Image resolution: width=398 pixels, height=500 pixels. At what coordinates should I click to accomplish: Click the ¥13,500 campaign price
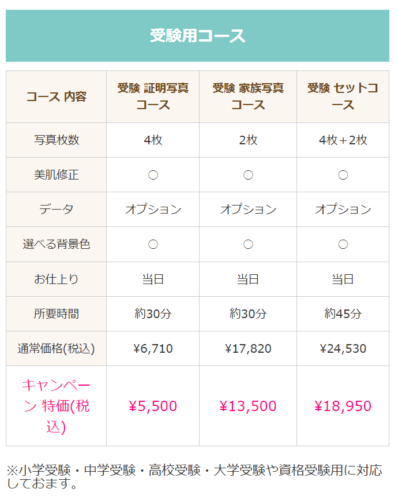pos(248,406)
